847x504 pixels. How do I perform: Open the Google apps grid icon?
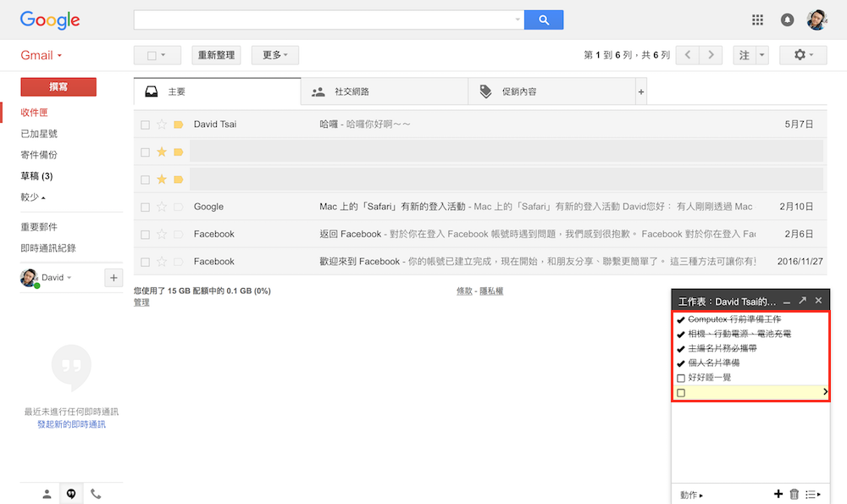(757, 19)
